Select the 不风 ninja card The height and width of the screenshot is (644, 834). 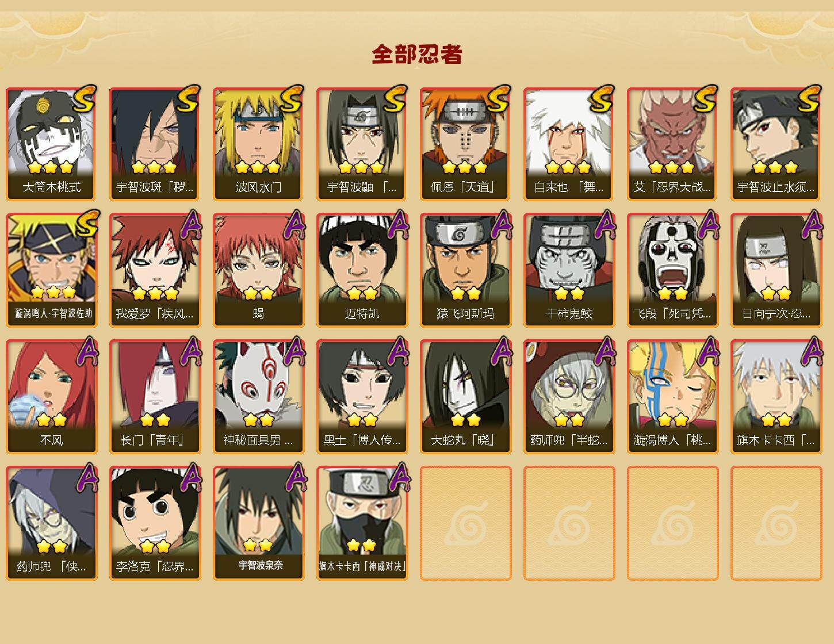[52, 397]
